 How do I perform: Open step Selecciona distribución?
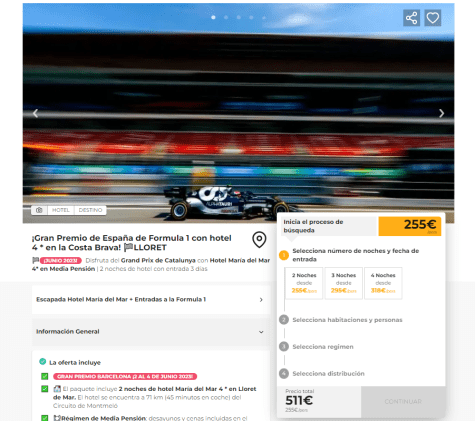click(x=328, y=374)
